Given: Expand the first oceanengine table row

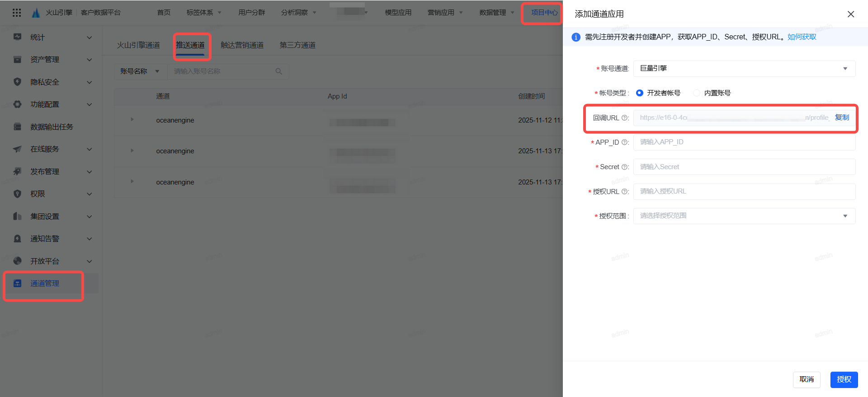Looking at the screenshot, I should click(132, 119).
